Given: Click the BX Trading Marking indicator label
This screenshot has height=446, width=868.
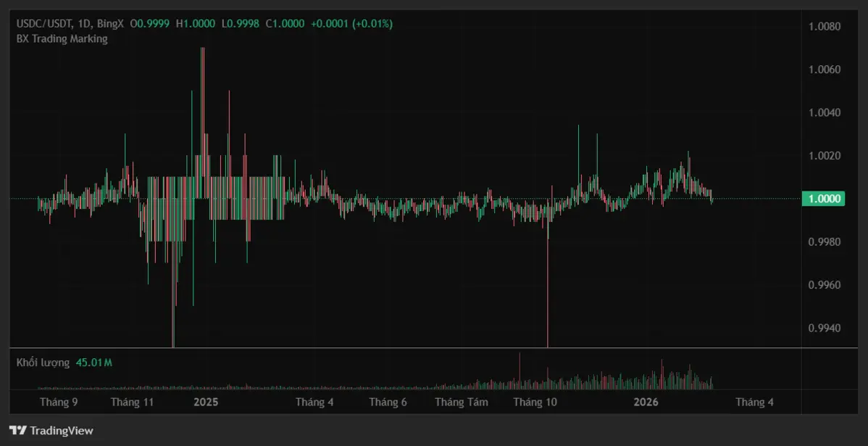Looking at the screenshot, I should pos(62,39).
